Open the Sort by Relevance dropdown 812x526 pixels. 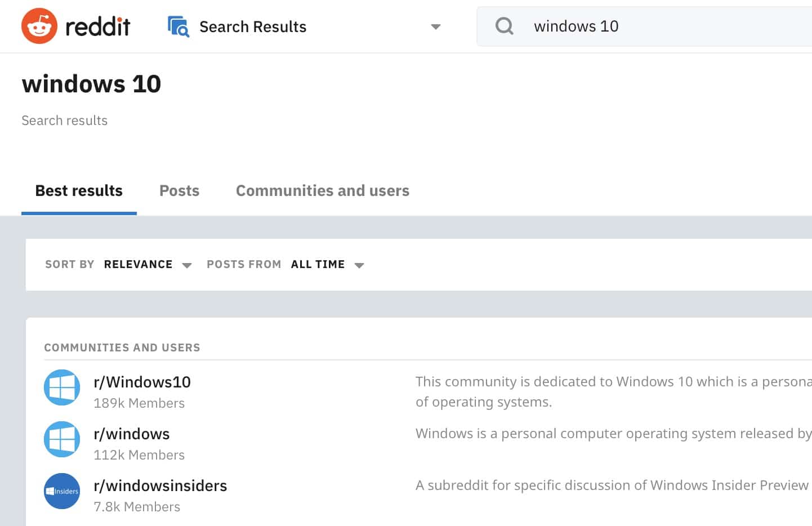pyautogui.click(x=148, y=265)
